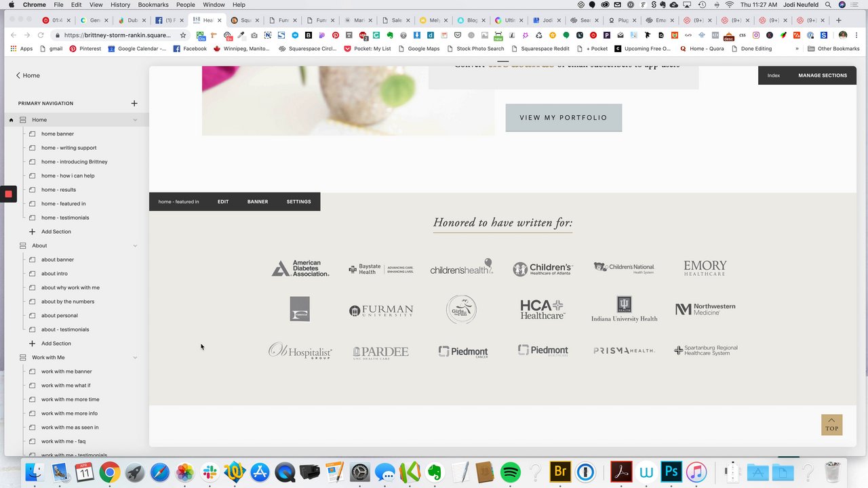Open SETTINGS for home - featured in section
Screen dimensions: 868x488
298,201
